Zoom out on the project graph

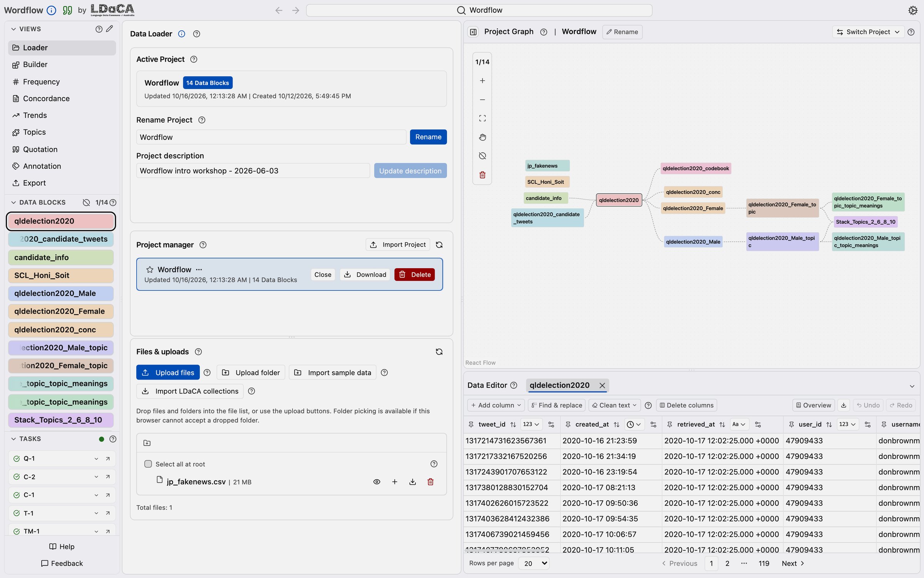click(482, 99)
